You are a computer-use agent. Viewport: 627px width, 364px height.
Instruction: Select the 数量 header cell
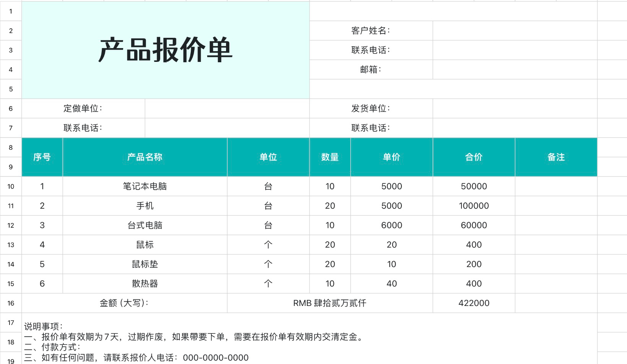pyautogui.click(x=330, y=157)
